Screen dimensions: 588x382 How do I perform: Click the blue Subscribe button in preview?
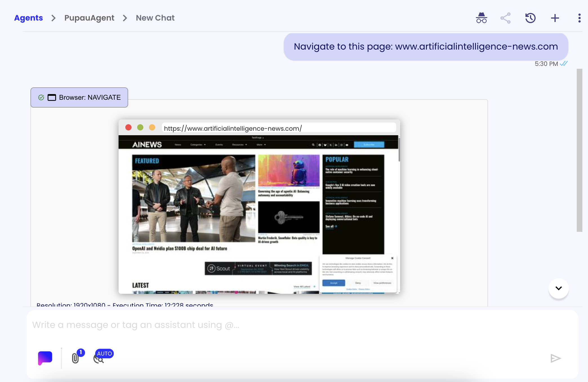(369, 145)
